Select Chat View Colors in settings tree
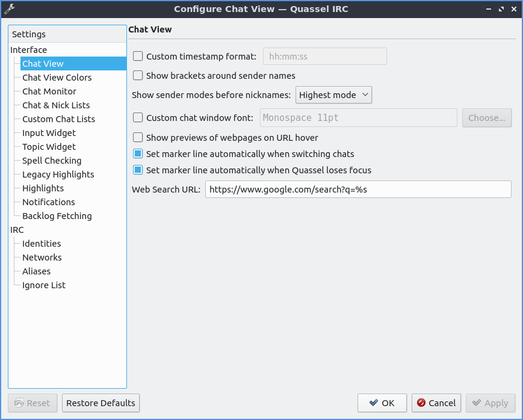This screenshot has width=523, height=420. [57, 78]
